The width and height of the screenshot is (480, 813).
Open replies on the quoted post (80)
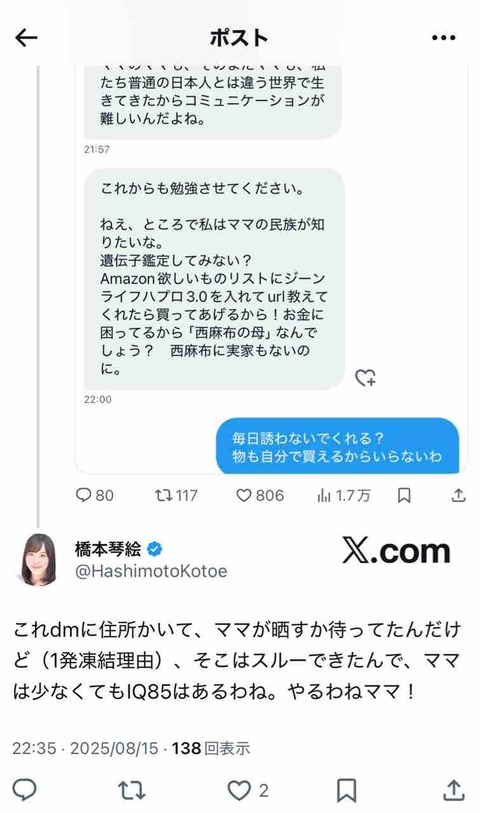94,495
